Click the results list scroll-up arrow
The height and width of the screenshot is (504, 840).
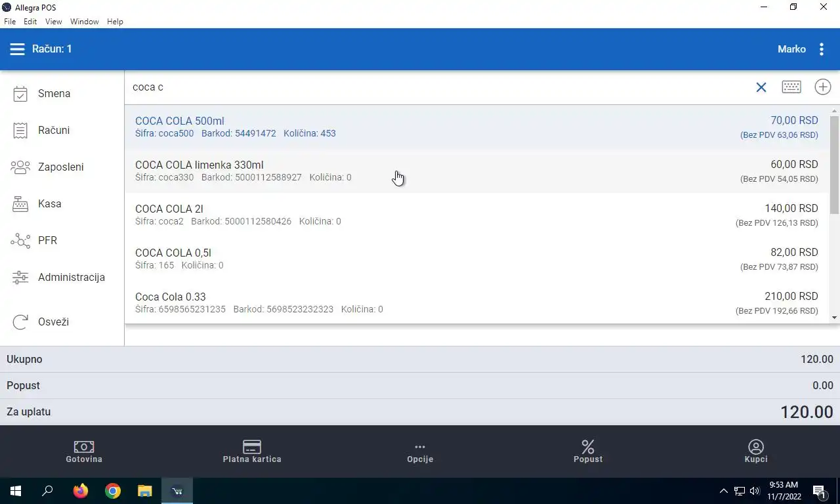click(x=835, y=111)
